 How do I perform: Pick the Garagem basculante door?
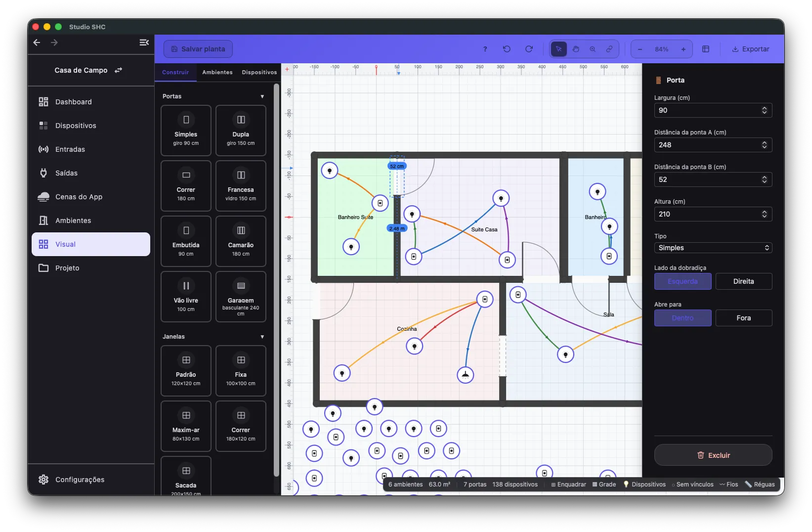(241, 297)
